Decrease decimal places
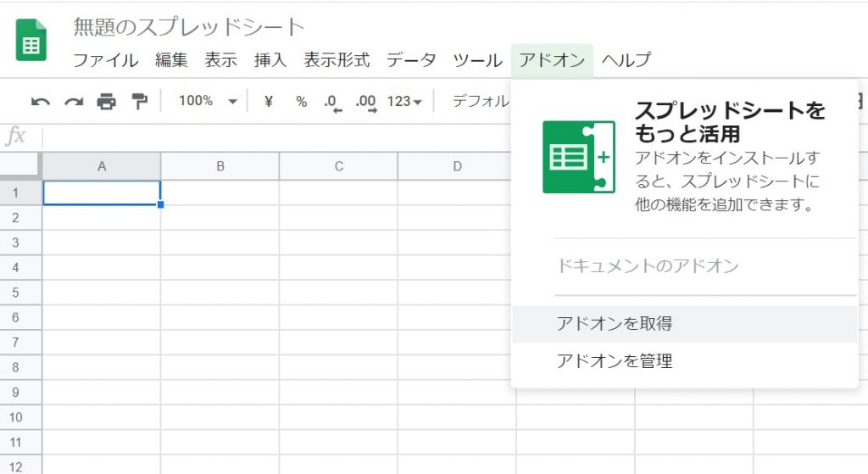 point(332,103)
